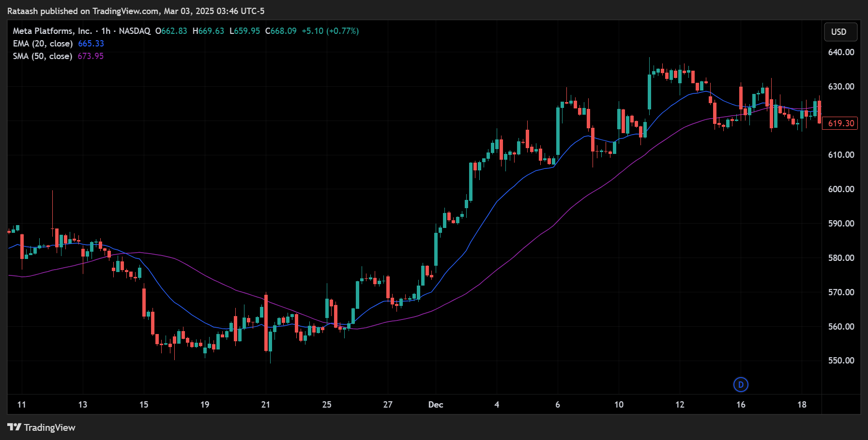Click the 610.00 price axis label

coord(841,155)
